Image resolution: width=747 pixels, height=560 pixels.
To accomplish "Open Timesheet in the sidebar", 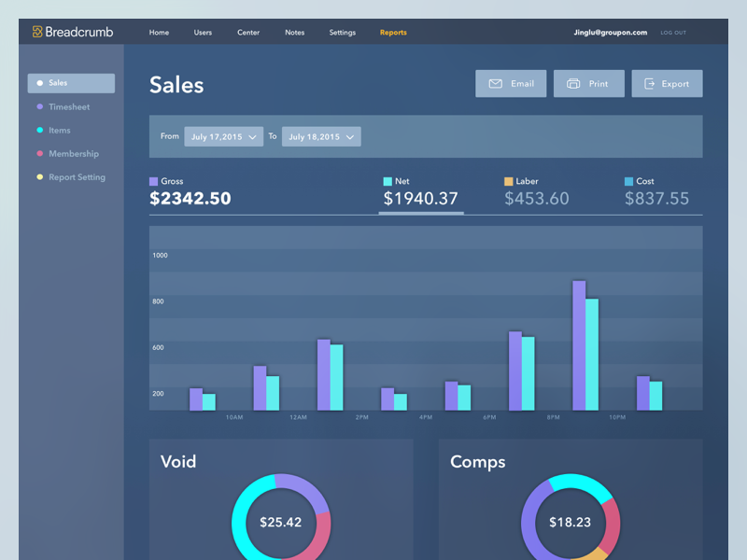I will tap(69, 106).
